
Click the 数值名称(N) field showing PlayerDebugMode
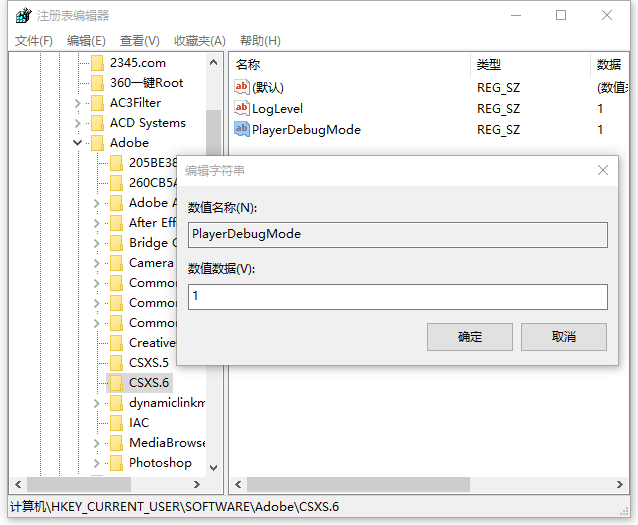tap(398, 235)
